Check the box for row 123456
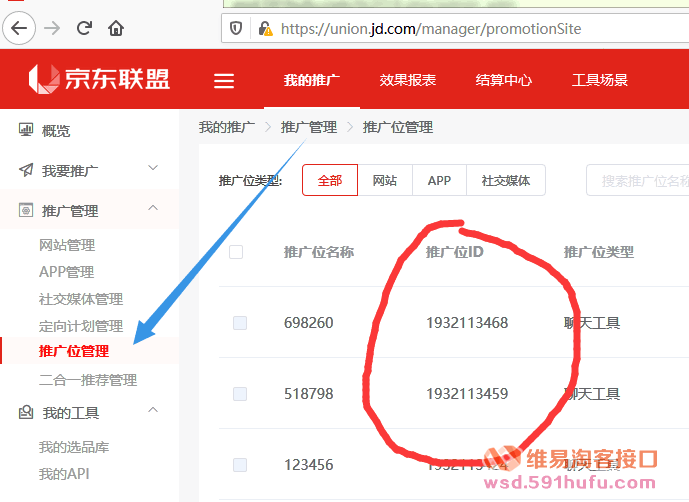This screenshot has height=502, width=689. pos(240,465)
